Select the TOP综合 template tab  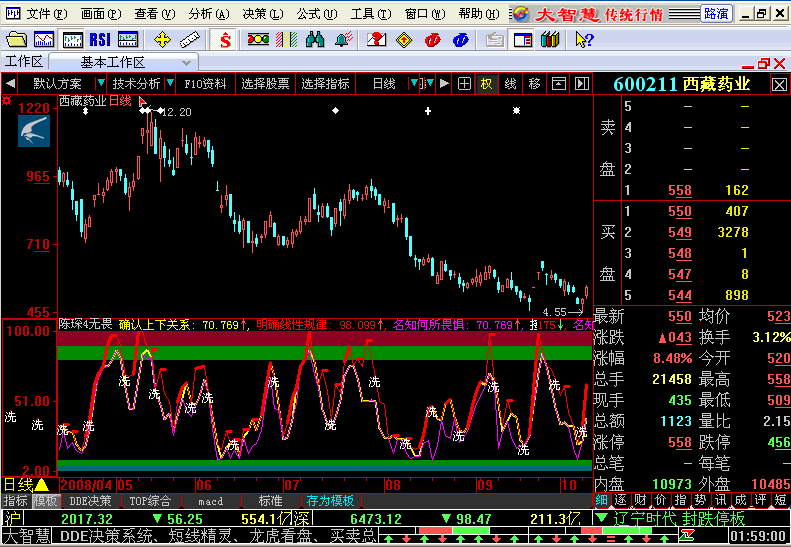[150, 501]
